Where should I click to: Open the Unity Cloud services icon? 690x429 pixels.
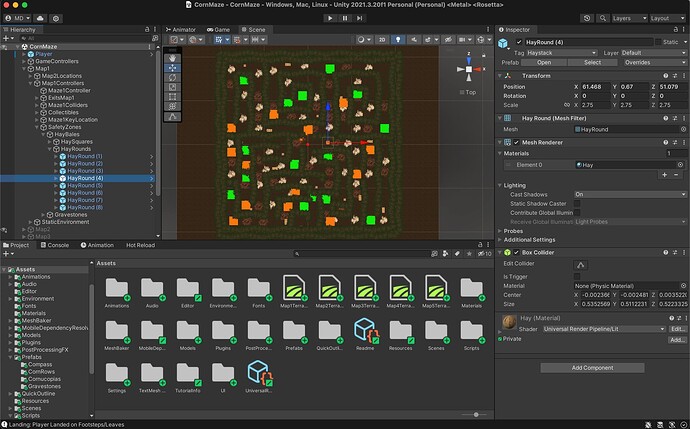[x=40, y=18]
